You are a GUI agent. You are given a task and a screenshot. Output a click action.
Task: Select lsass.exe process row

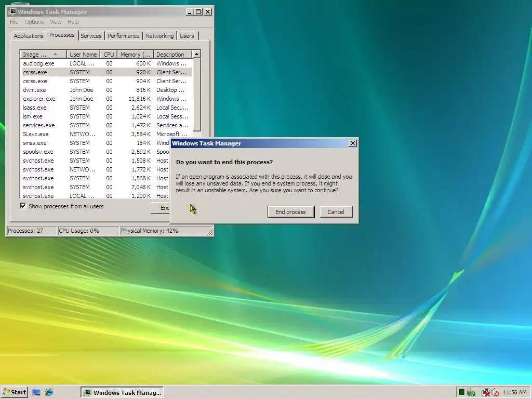(106, 108)
